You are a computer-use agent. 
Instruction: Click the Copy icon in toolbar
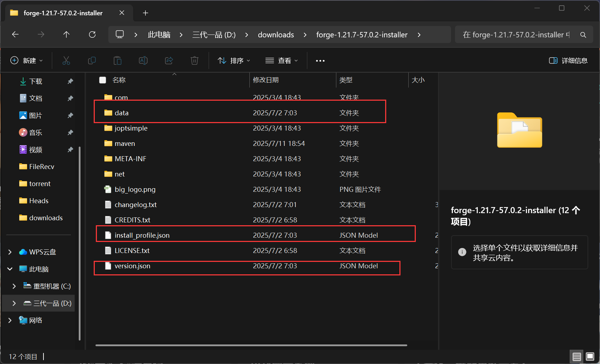tap(92, 60)
